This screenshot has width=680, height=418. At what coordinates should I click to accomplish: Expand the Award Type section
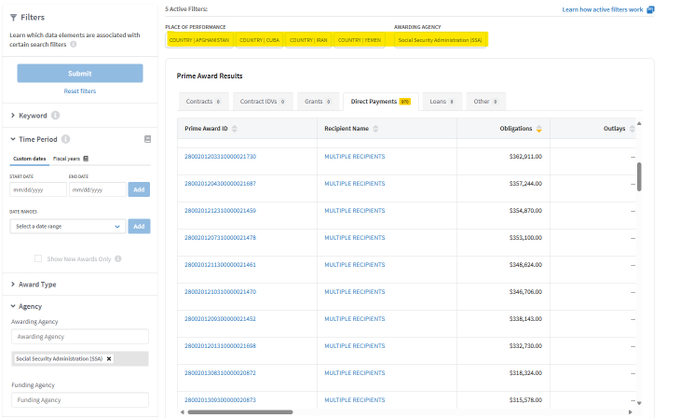(37, 284)
